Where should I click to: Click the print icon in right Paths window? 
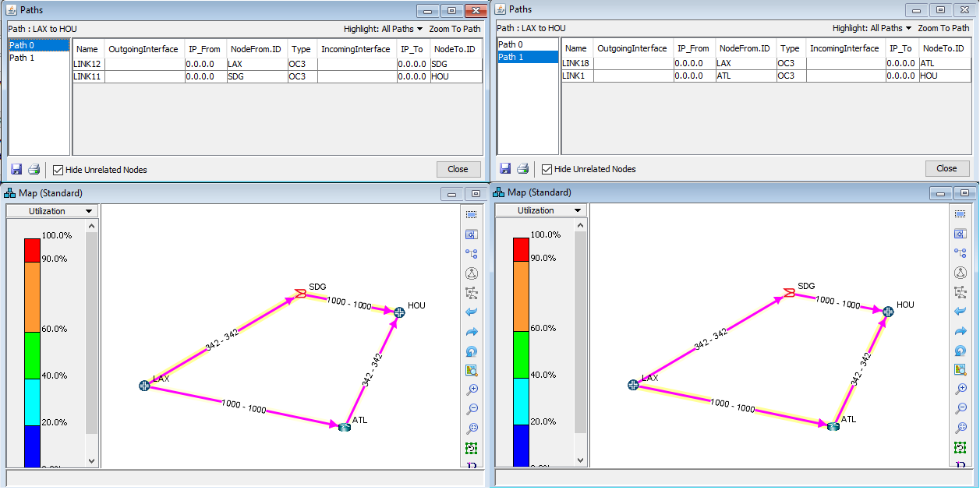tap(522, 169)
